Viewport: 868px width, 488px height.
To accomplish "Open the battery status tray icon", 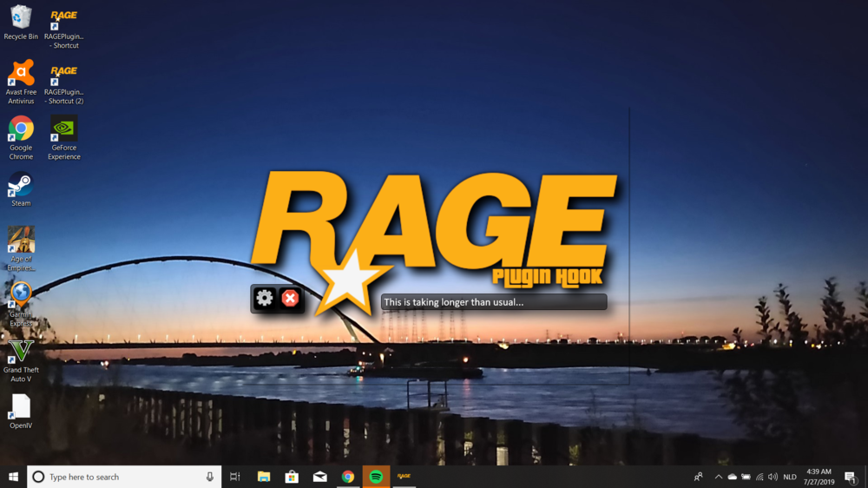I will click(746, 477).
